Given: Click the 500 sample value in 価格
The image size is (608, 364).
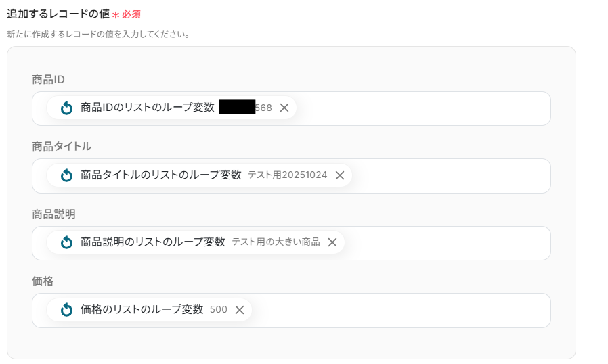Looking at the screenshot, I should [x=219, y=310].
